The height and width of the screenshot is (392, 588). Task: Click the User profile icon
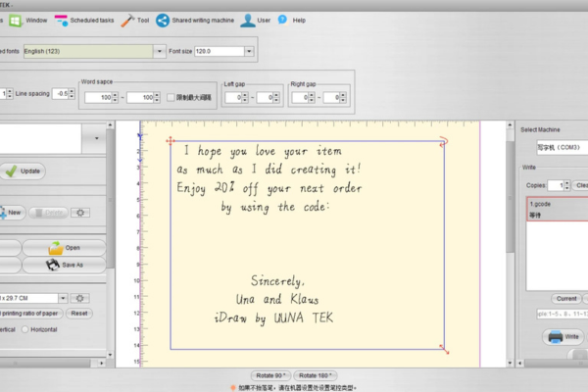[247, 19]
